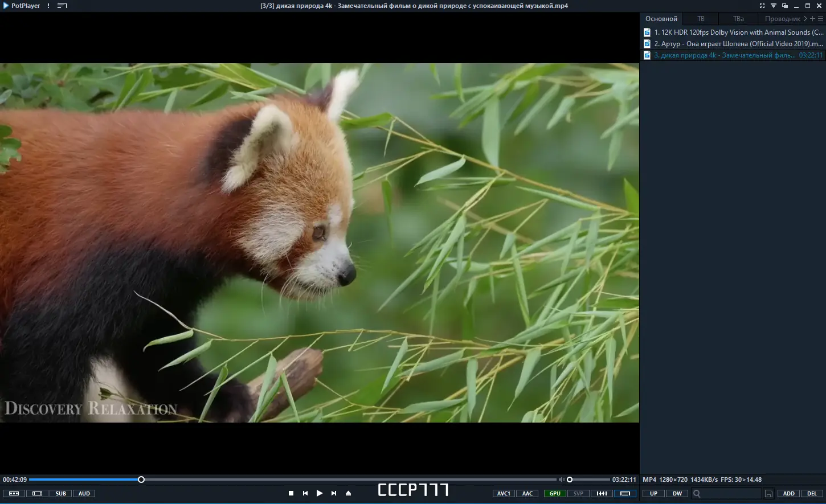
Task: Switch to the ТВ playlist tab
Action: 701,19
